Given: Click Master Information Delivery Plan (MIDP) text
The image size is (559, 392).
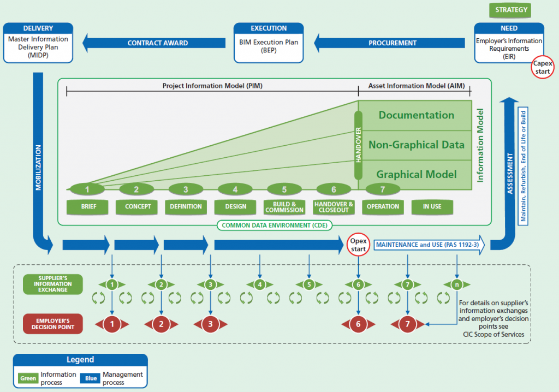Looking at the screenshot, I should [38, 47].
